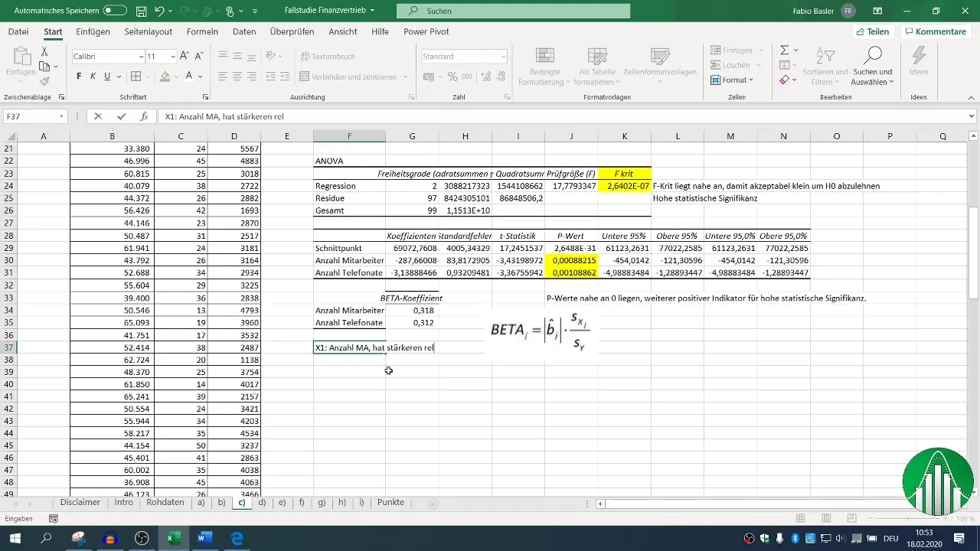Click the AutoSum sigma icon

tap(784, 50)
